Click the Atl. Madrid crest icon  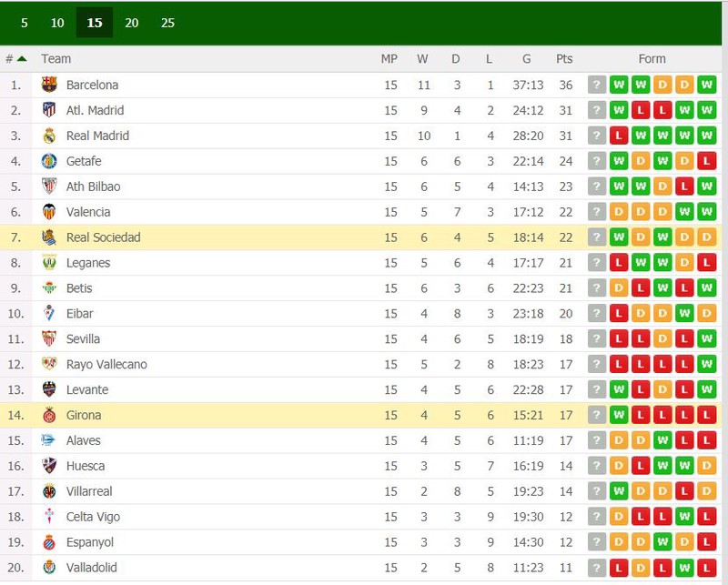click(49, 110)
